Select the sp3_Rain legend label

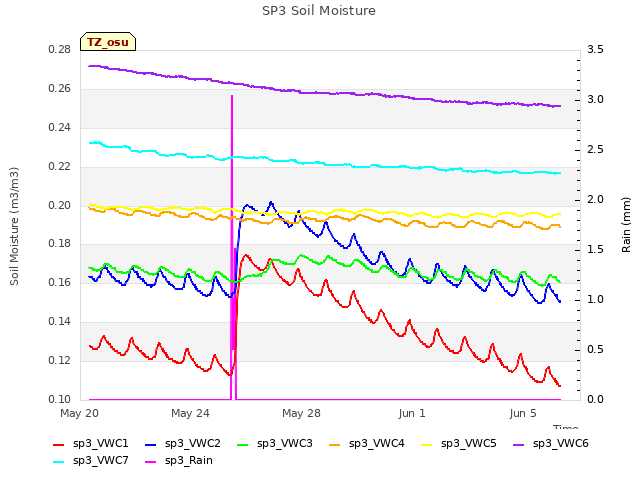189,461
